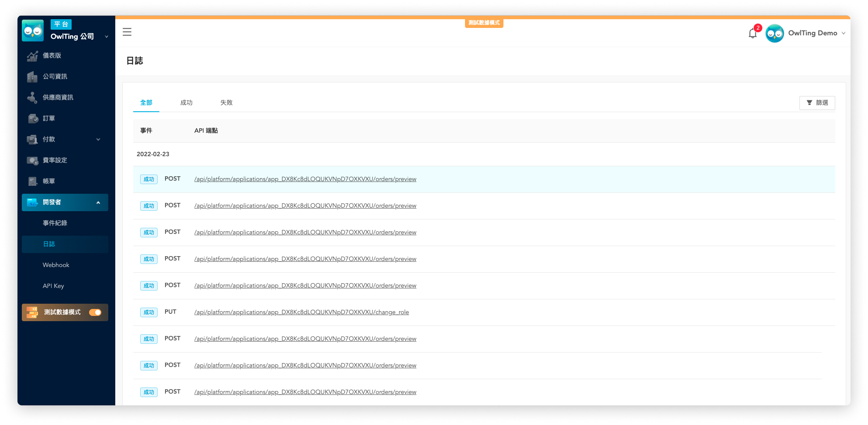Open the OwlTing Demo user dropdown arrow
The image size is (868, 425).
844,33
